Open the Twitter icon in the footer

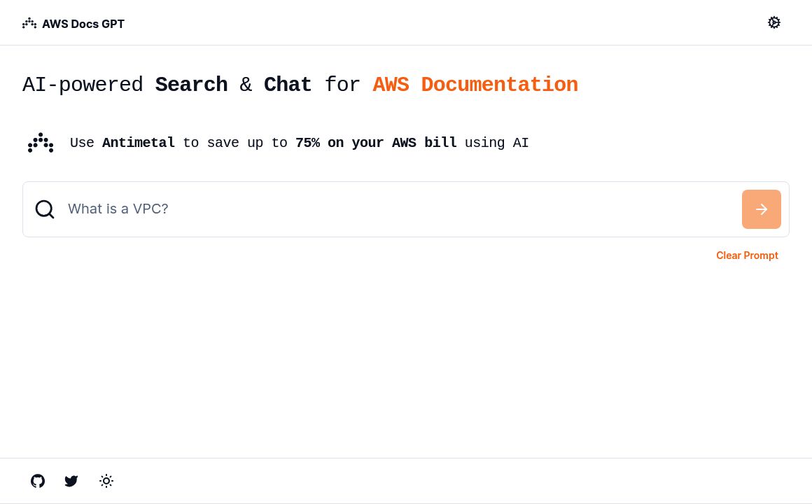(71, 481)
